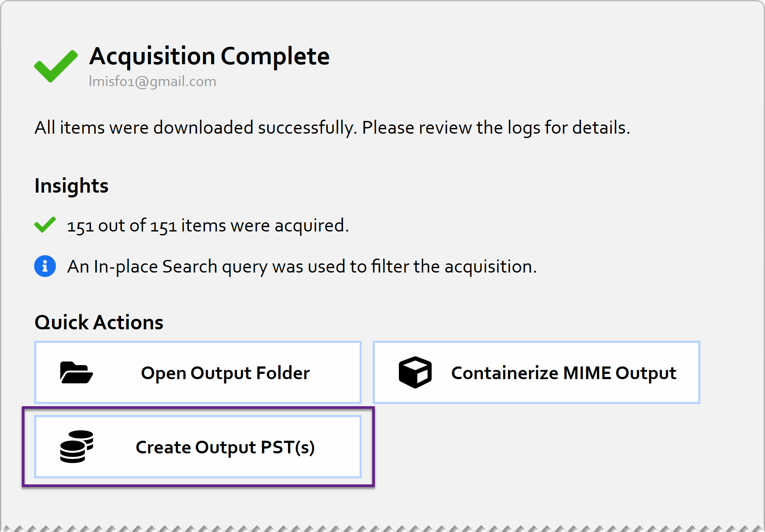The height and width of the screenshot is (532, 765).
Task: Click the '151 out of 151 items' insight
Action: 208,226
